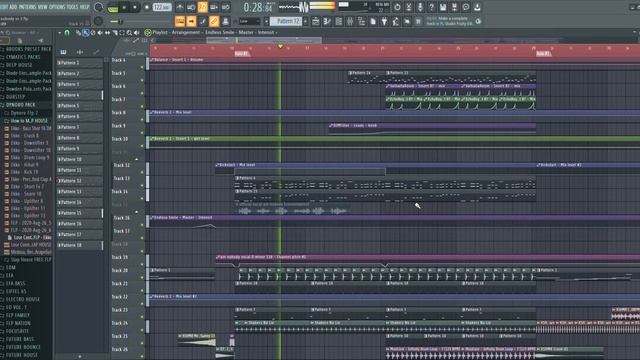Open the HELP menu
Screen dimensions: 640x360
(84, 7)
